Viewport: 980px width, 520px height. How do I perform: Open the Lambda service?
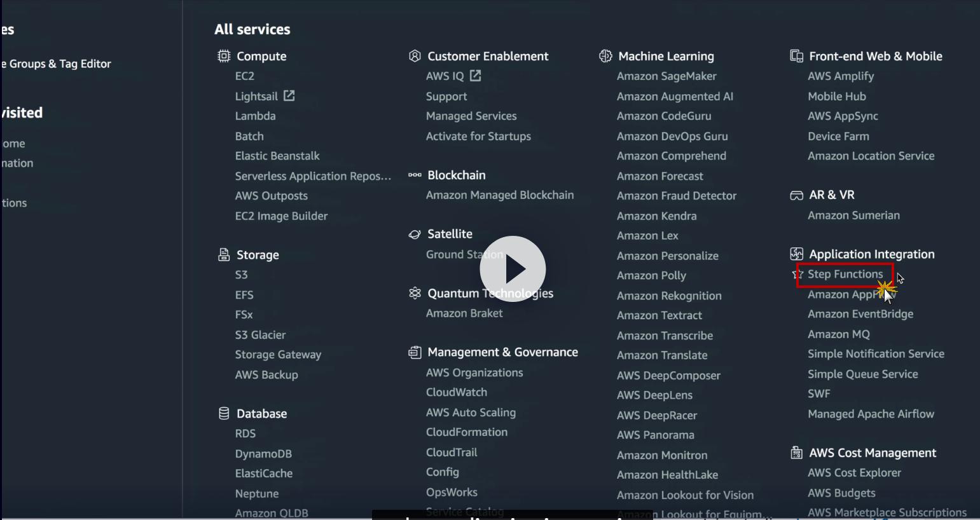point(255,116)
